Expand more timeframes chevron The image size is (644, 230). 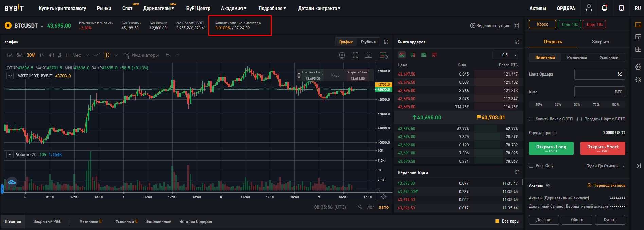(x=87, y=55)
